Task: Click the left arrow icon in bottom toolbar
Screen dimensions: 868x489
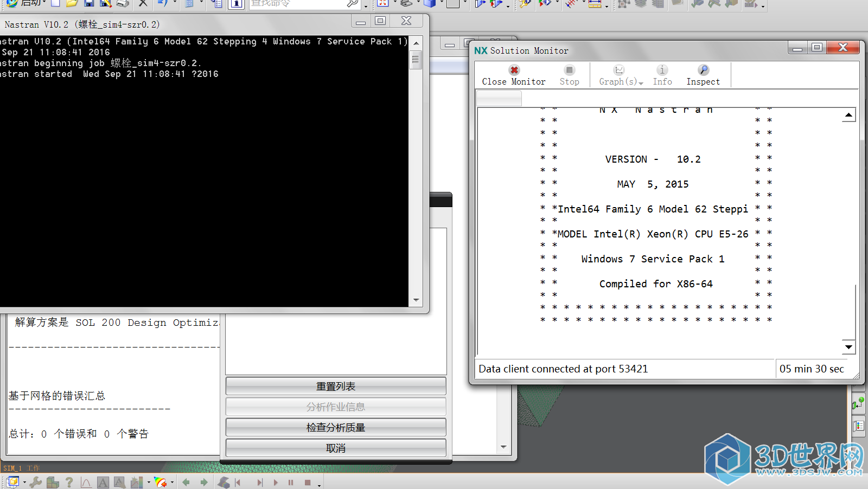Action: click(x=186, y=482)
